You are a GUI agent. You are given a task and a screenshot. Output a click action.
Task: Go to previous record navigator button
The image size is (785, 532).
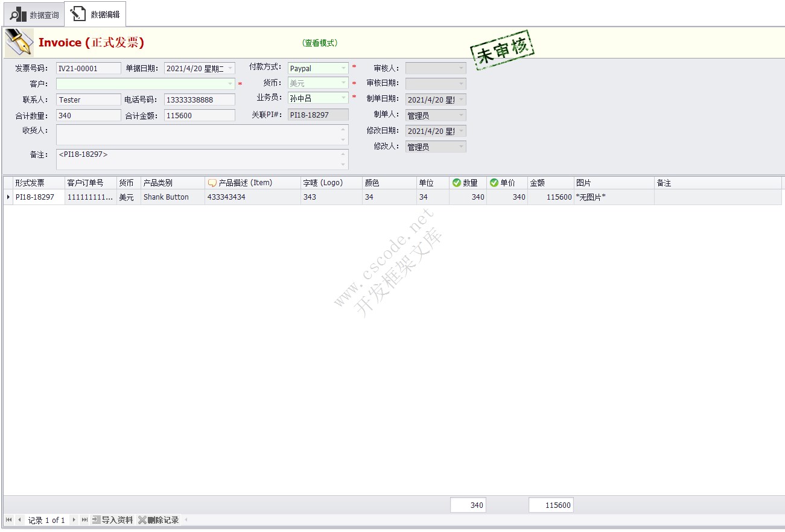click(19, 520)
